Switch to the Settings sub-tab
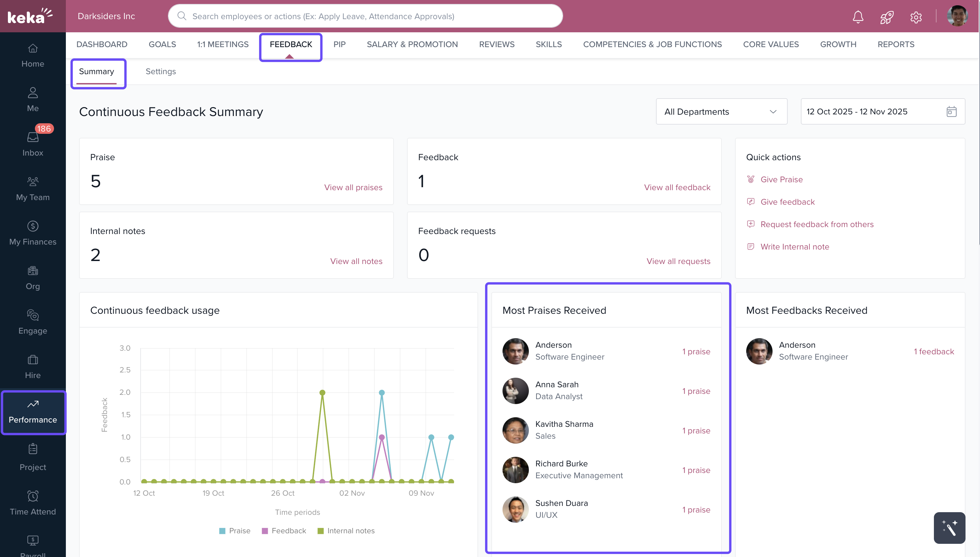This screenshot has width=980, height=557. (x=160, y=72)
